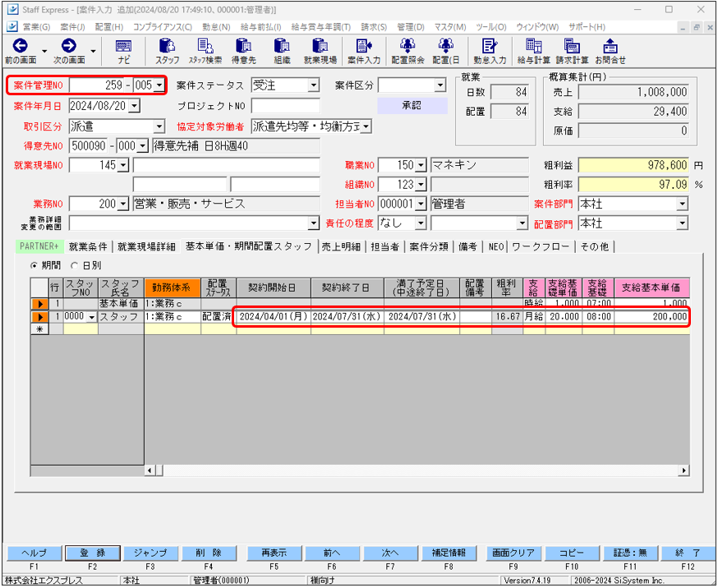Expand the 案件部門 本社 dropdown
The height and width of the screenshot is (588, 718).
(683, 204)
